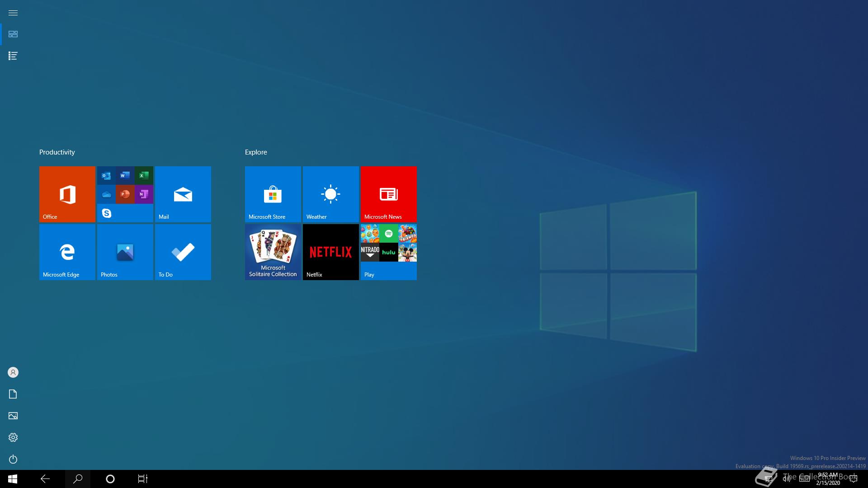868x488 pixels.
Task: Show the touch keyboard
Action: [x=805, y=479]
